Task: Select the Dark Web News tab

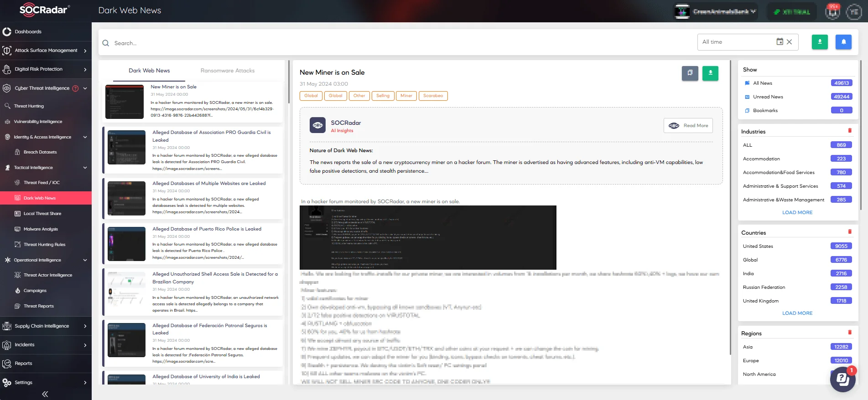Action: 149,71
